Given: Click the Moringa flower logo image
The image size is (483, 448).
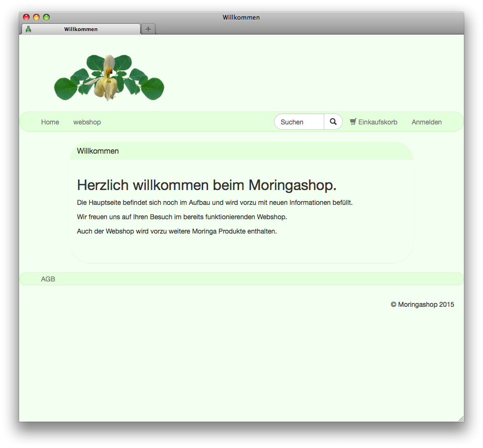Looking at the screenshot, I should (109, 78).
